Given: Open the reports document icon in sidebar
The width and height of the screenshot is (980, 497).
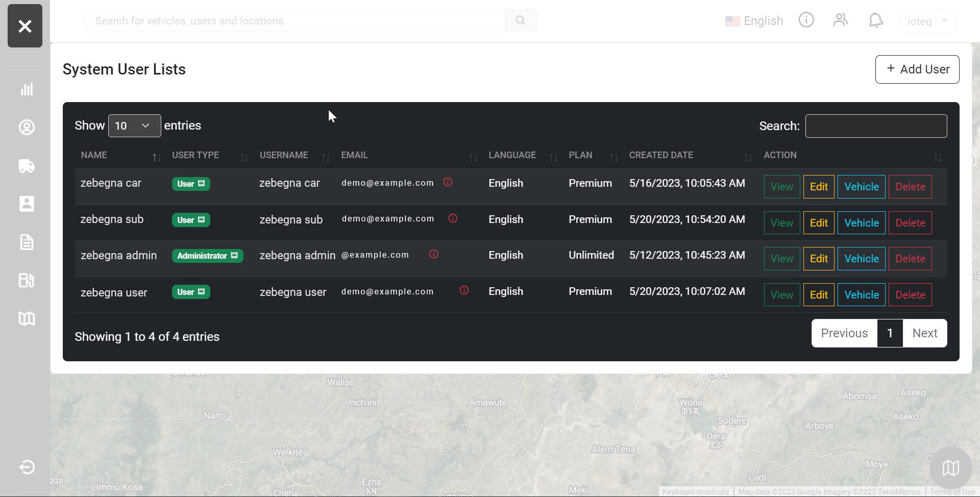Looking at the screenshot, I should coord(27,242).
